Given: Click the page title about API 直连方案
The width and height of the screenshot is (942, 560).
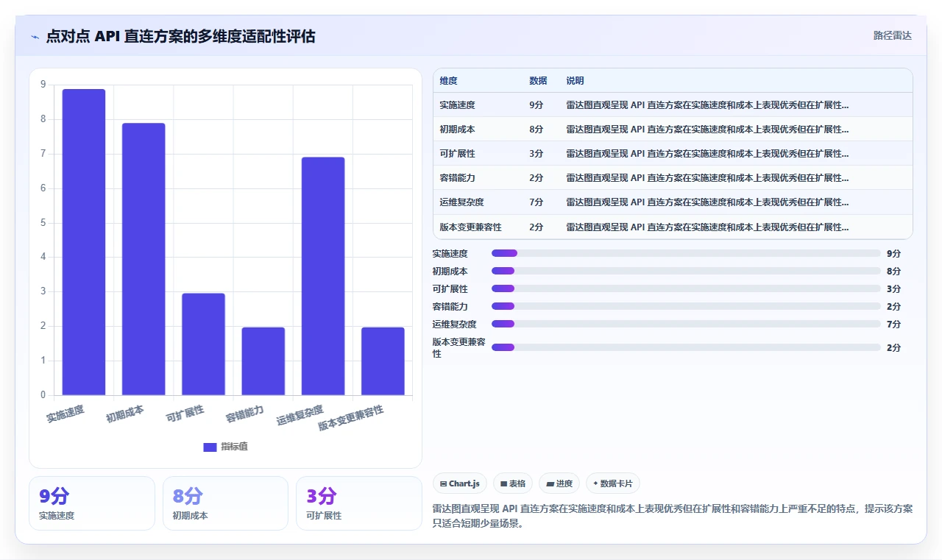Looking at the screenshot, I should (x=180, y=36).
